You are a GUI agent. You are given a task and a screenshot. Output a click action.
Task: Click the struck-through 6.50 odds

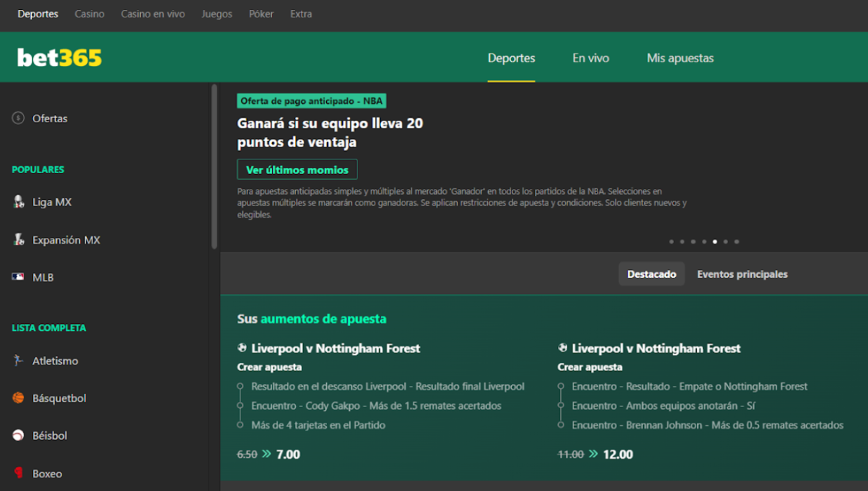click(247, 455)
